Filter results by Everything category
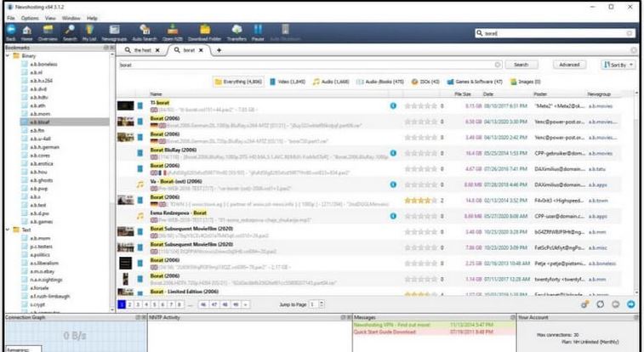Image resolution: width=644 pixels, height=352 pixels. (x=238, y=82)
